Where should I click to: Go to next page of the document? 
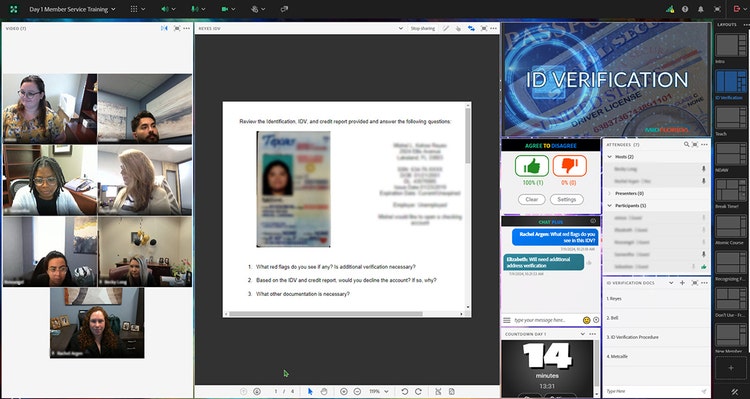coord(257,391)
